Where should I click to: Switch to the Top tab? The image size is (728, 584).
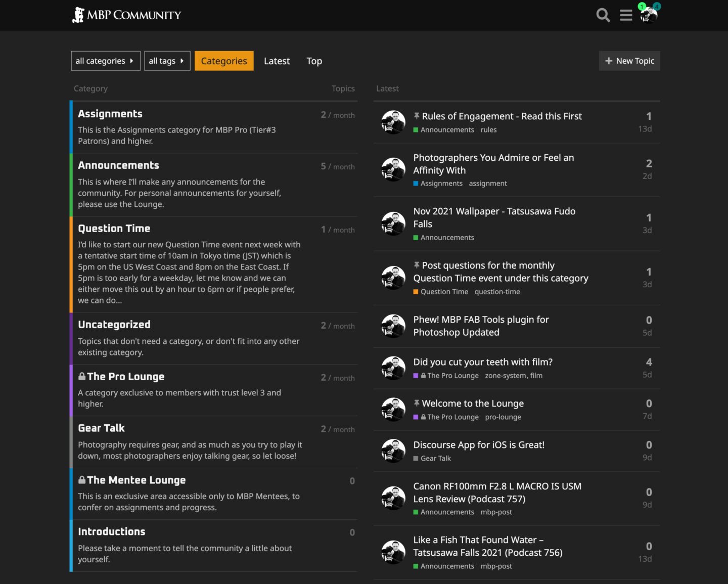click(314, 61)
